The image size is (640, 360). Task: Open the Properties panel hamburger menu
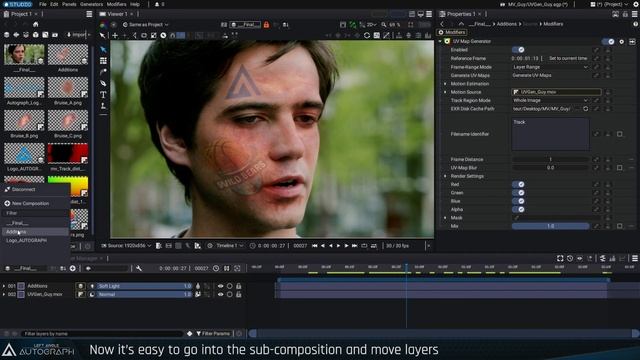(x=635, y=14)
